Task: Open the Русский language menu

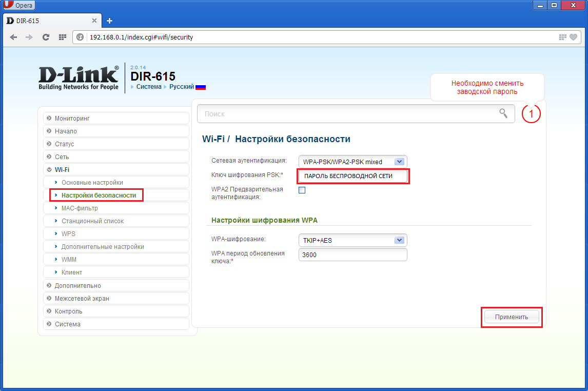Action: pyautogui.click(x=182, y=87)
